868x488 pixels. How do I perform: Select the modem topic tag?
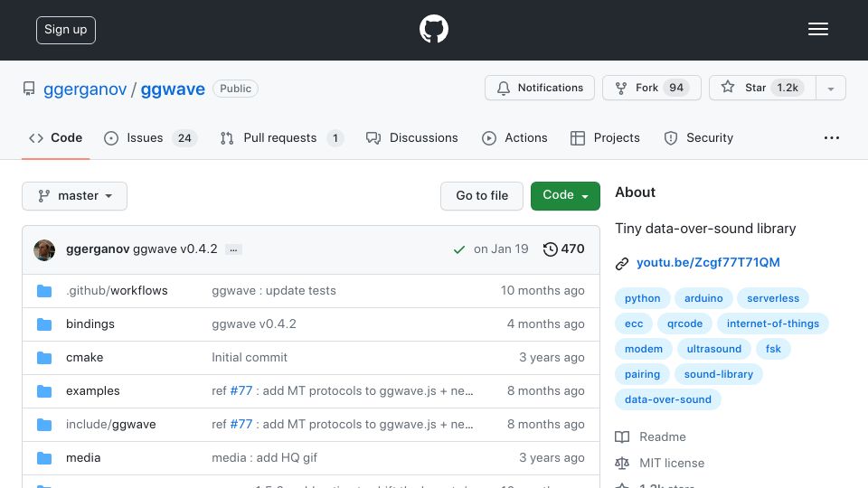pos(643,349)
